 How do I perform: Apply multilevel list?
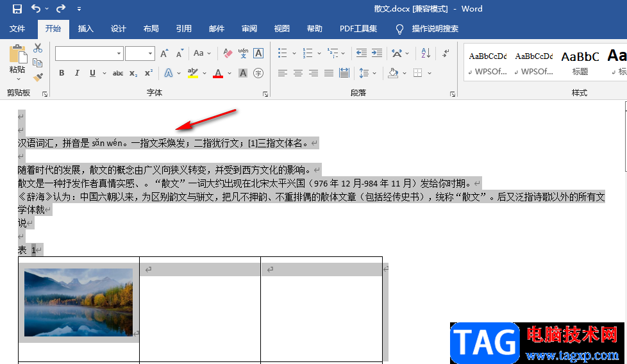333,53
